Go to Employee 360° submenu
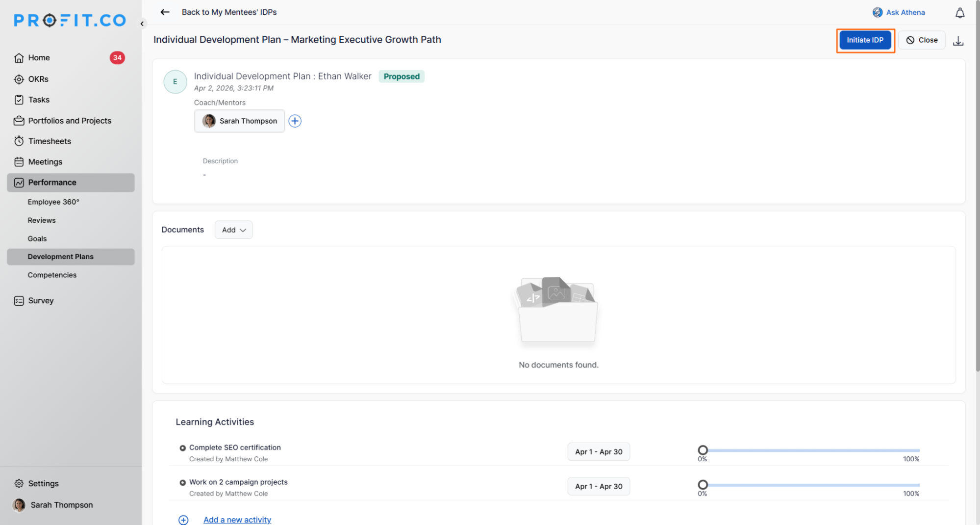The width and height of the screenshot is (980, 525). coord(53,202)
